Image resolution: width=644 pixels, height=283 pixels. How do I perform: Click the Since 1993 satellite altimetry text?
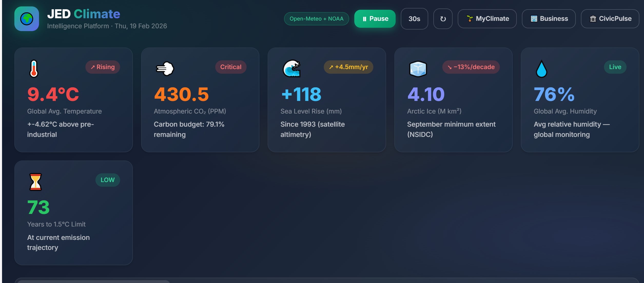[x=313, y=129]
